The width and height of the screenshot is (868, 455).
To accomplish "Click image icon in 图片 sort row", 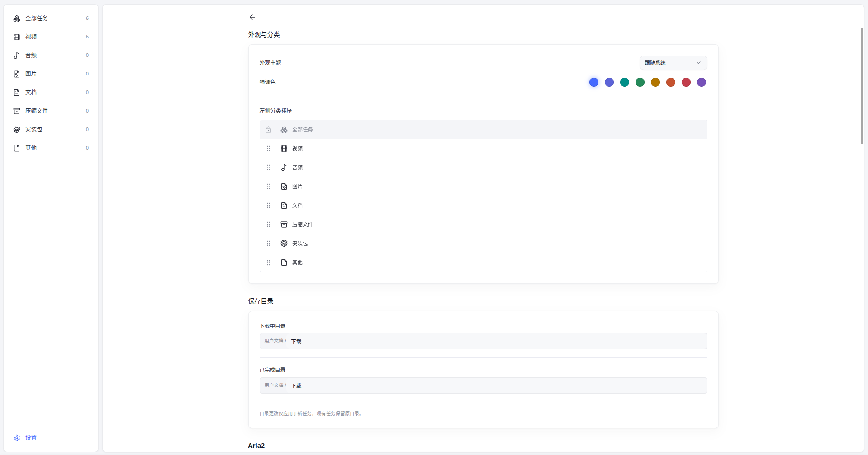I will pos(284,187).
